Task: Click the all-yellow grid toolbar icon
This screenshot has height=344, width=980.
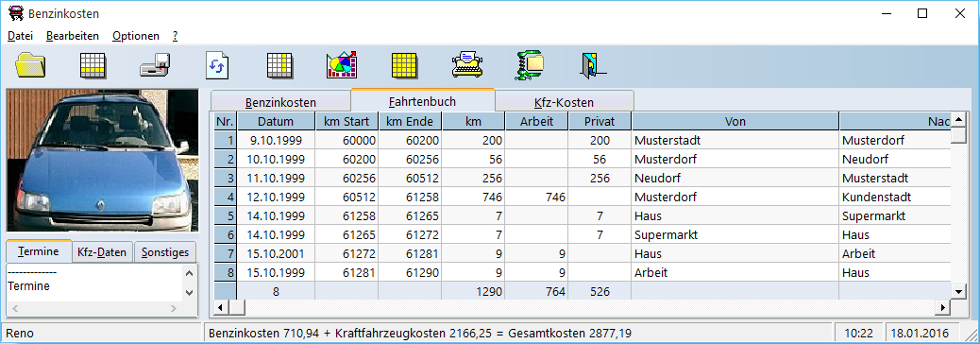Action: (x=404, y=65)
